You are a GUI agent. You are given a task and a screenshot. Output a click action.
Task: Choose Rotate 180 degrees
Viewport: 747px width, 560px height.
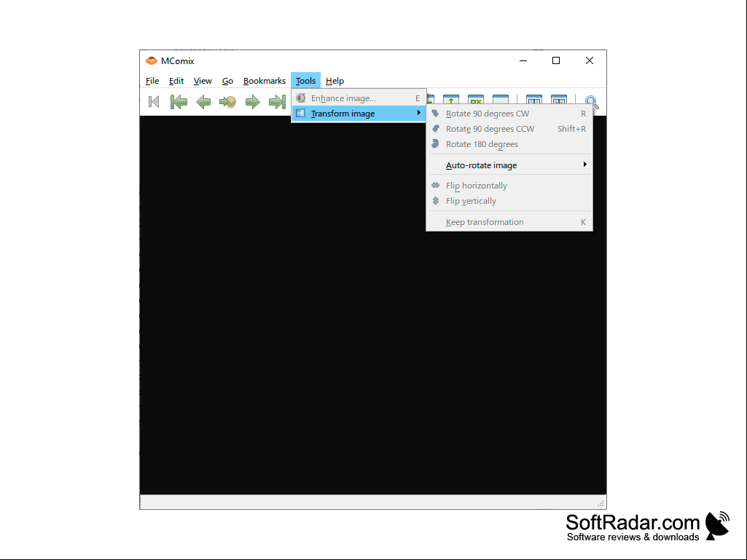coord(509,143)
